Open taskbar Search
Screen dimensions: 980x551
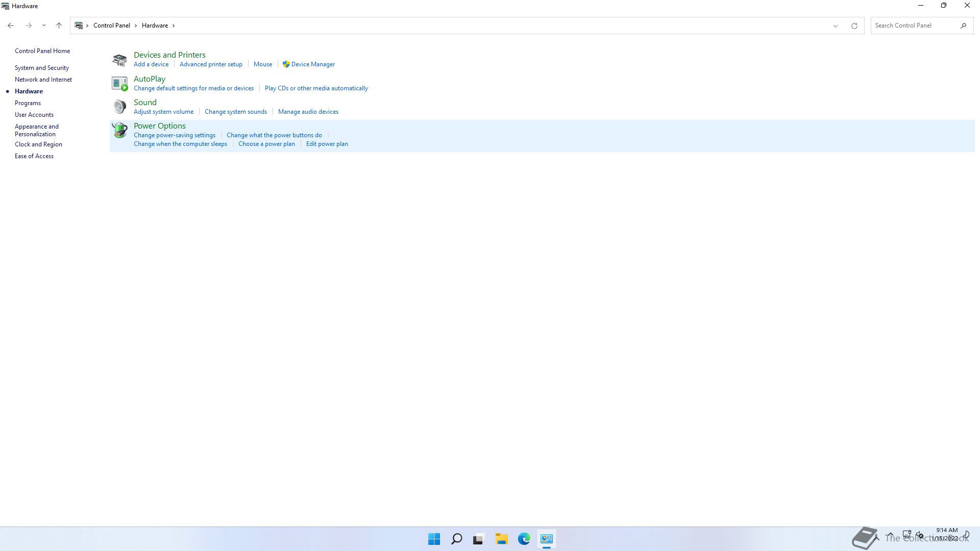click(457, 539)
